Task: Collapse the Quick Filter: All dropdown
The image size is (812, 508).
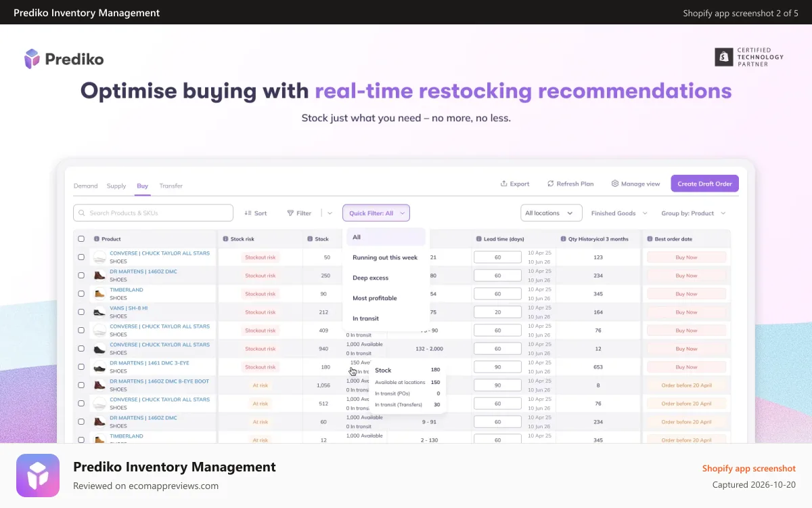Action: [376, 213]
